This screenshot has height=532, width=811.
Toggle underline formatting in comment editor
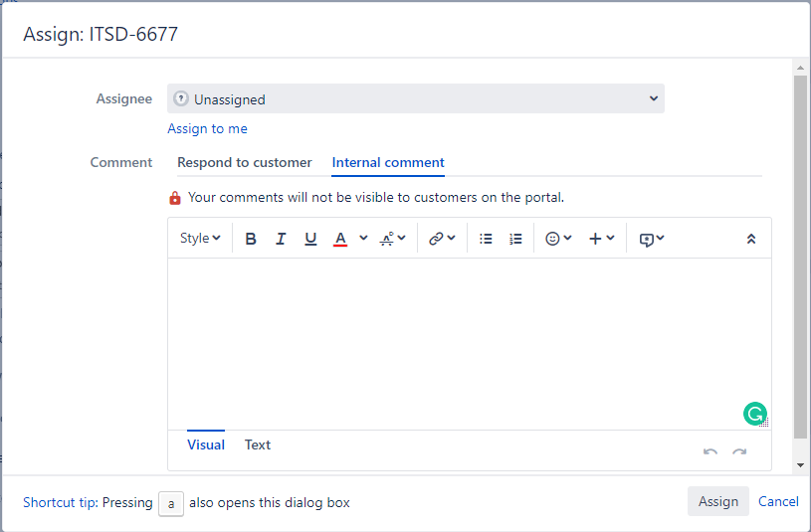tap(310, 239)
